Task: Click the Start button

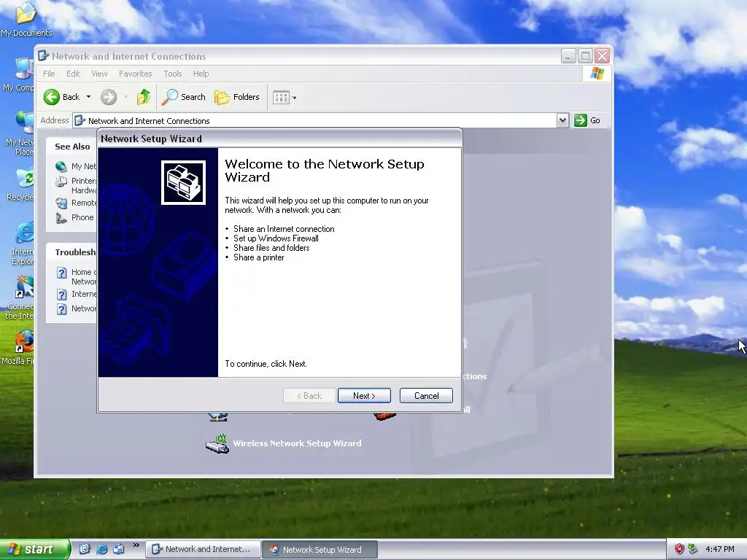Action: [35, 550]
